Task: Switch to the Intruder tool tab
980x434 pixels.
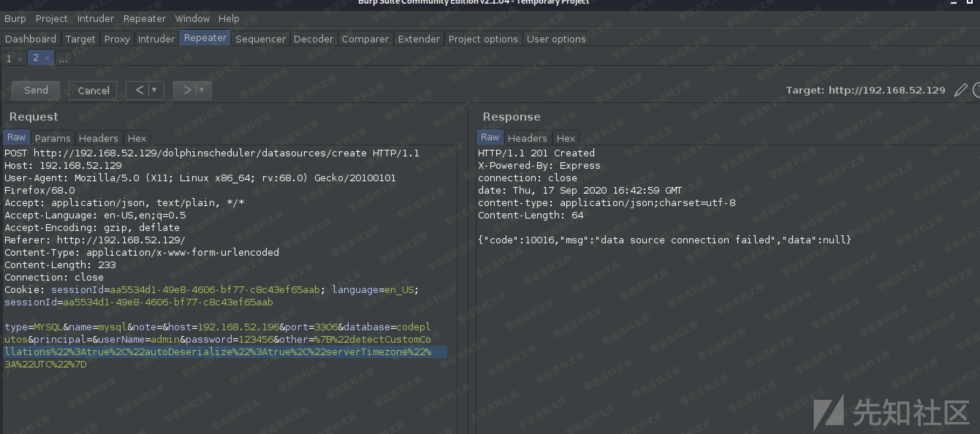Action: [x=156, y=39]
